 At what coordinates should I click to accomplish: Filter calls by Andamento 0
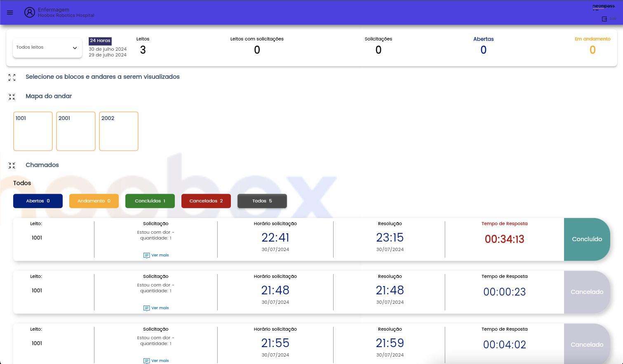pos(94,201)
